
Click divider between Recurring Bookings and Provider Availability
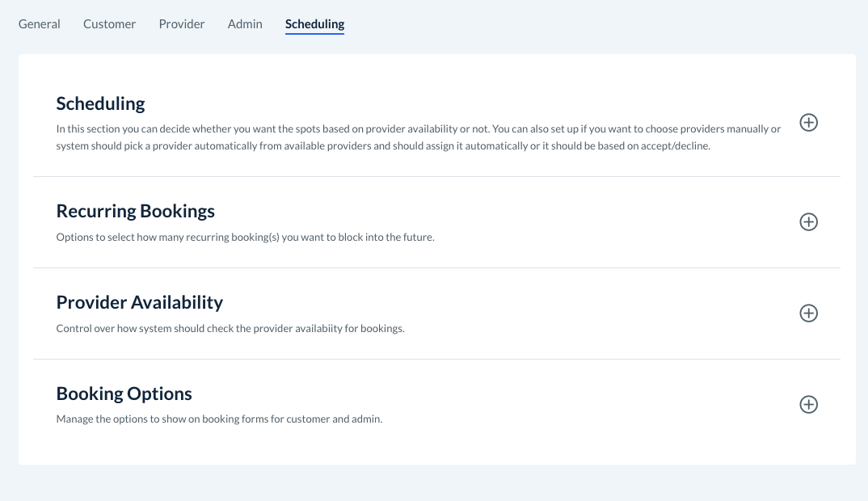[x=436, y=267]
